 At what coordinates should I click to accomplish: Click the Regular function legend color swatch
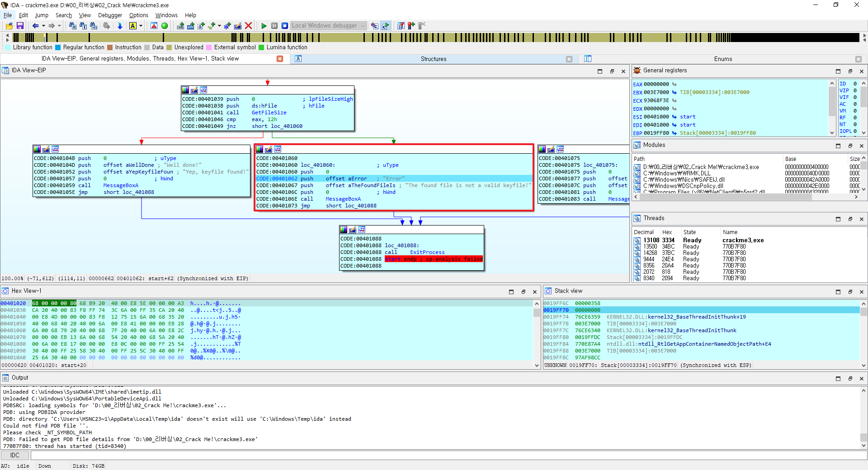point(58,47)
